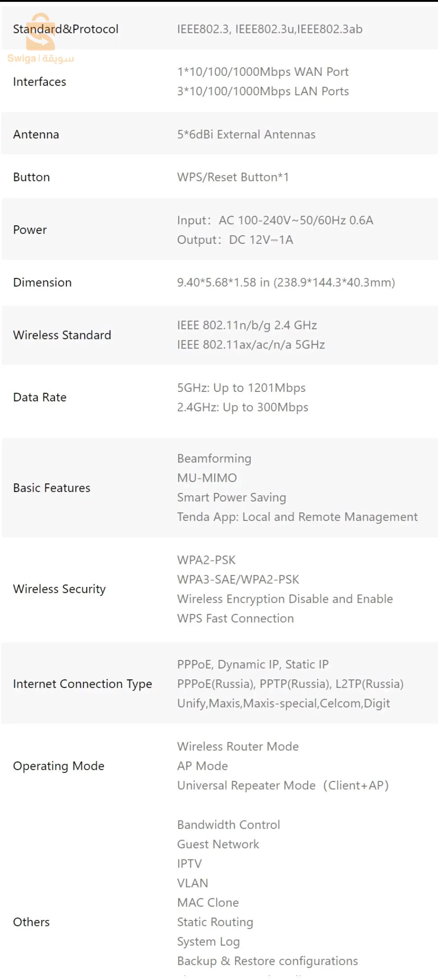Viewport: 438px width, 980px height.
Task: Click the Wireless Standard label
Action: coord(62,335)
